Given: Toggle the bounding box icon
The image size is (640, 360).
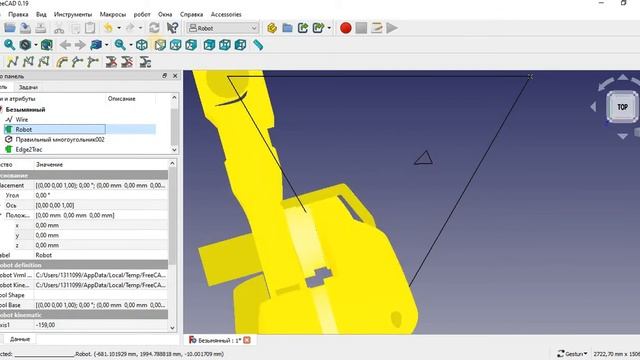Looking at the screenshot, I should point(47,45).
